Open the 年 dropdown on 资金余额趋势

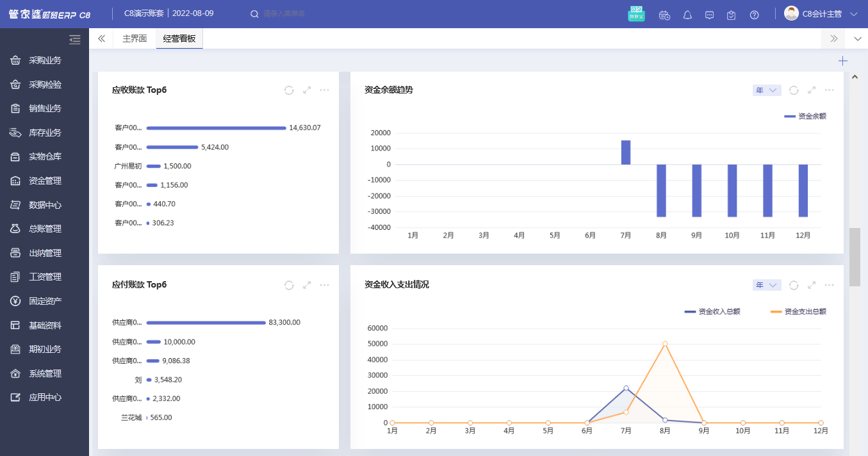(x=766, y=90)
